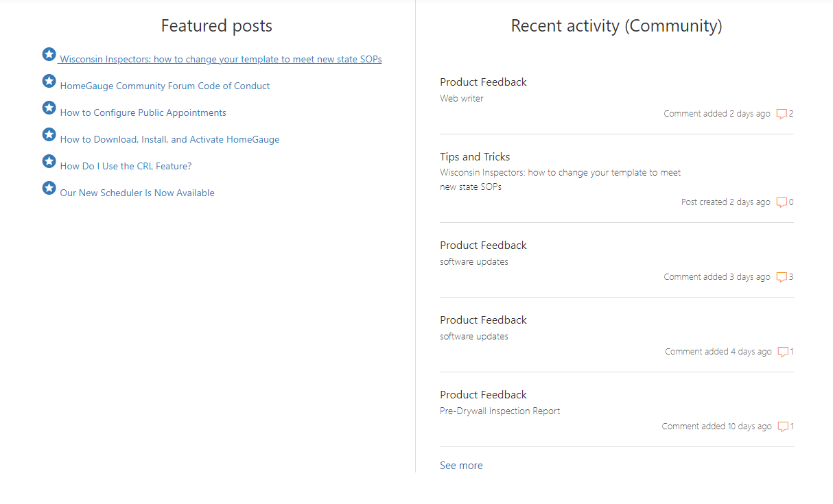Open HomeGauge Community Forum Code of Conduct
The image size is (833, 504).
click(165, 86)
